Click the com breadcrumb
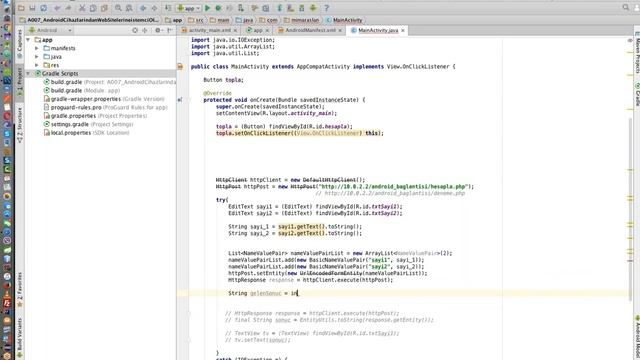 pyautogui.click(x=268, y=20)
